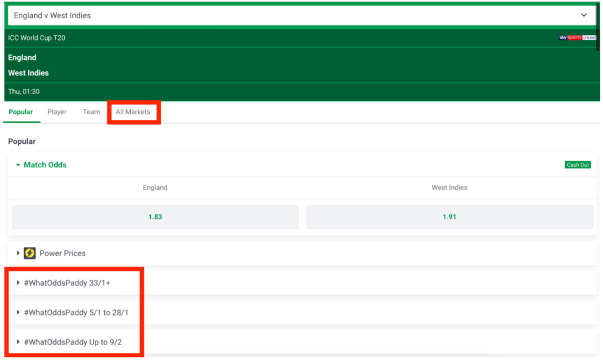
Task: Select England odds at 1.83
Action: click(155, 217)
